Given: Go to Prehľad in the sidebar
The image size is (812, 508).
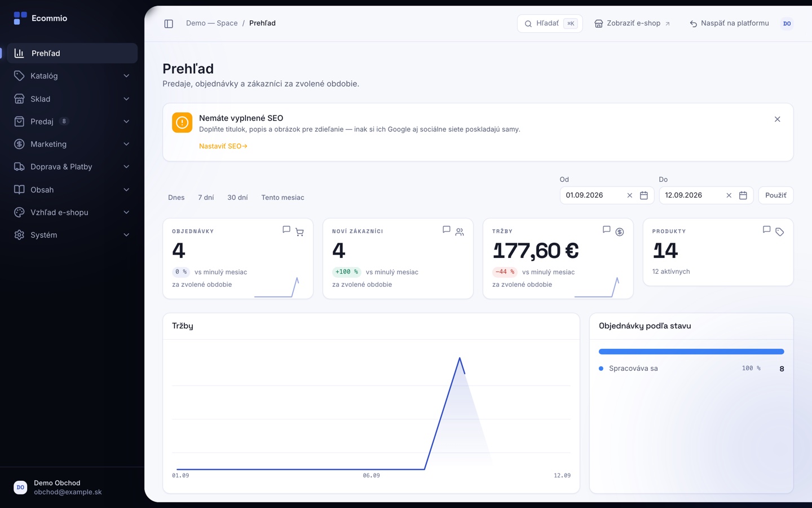Looking at the screenshot, I should click(x=72, y=53).
